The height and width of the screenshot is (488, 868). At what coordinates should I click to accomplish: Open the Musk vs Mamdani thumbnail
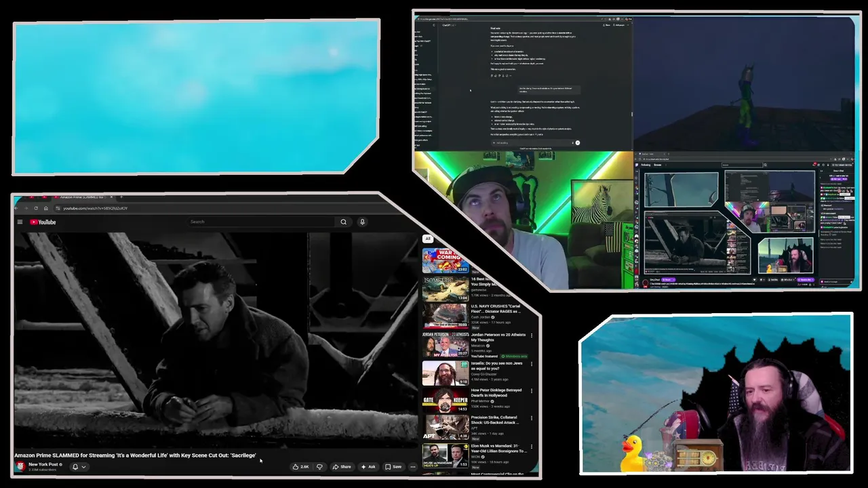coord(445,455)
